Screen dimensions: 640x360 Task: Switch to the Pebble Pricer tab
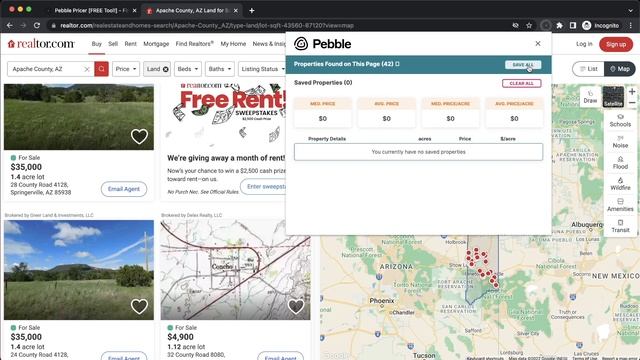91,11
